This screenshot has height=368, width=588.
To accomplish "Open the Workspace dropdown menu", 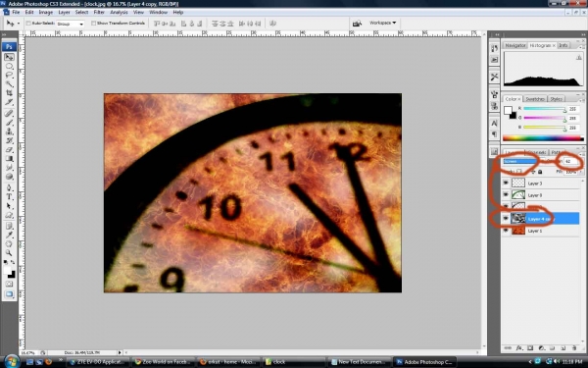I will pos(382,23).
